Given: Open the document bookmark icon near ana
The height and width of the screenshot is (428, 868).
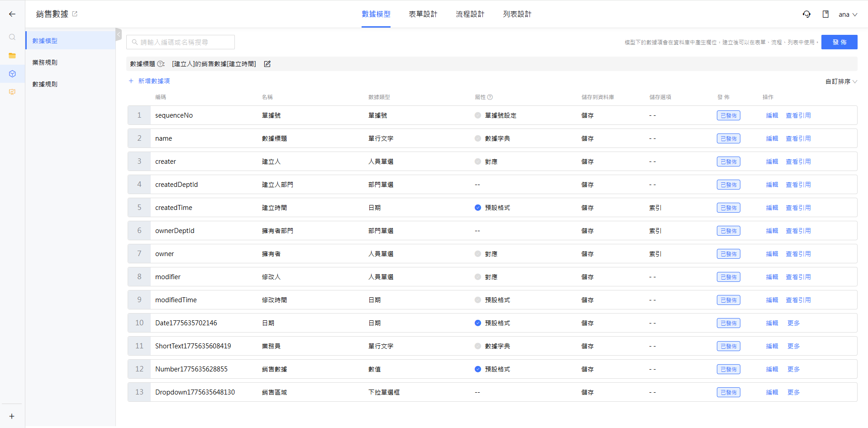Looking at the screenshot, I should [825, 14].
